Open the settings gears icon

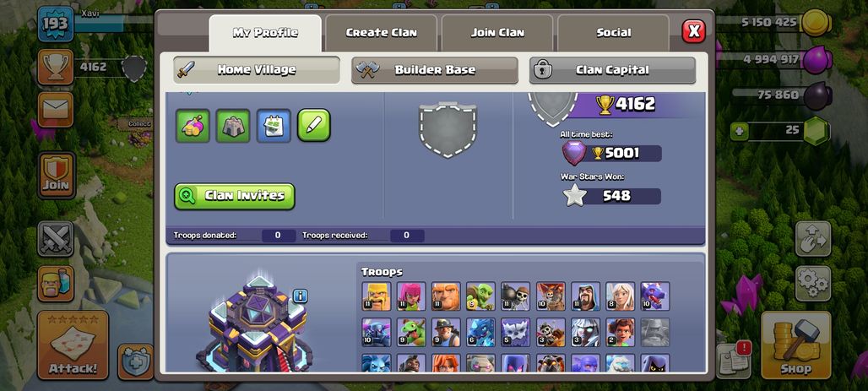coord(813,284)
